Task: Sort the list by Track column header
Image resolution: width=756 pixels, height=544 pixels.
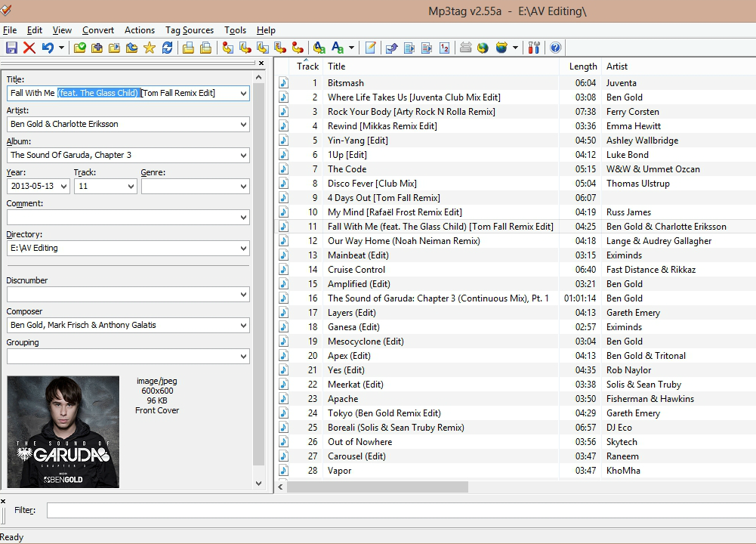Action: tap(307, 66)
